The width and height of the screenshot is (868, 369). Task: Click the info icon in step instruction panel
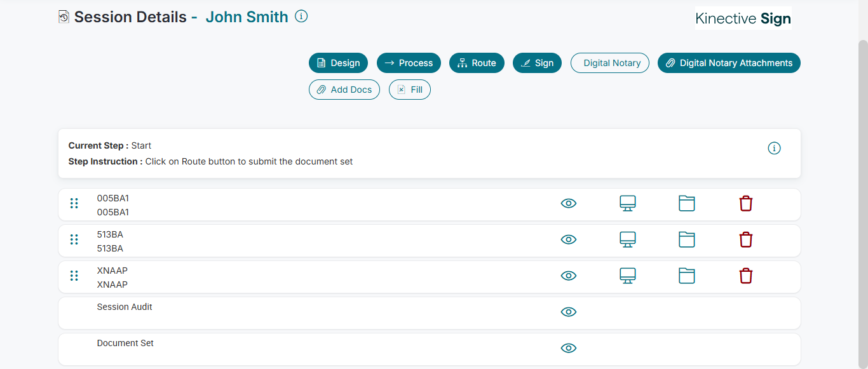774,148
